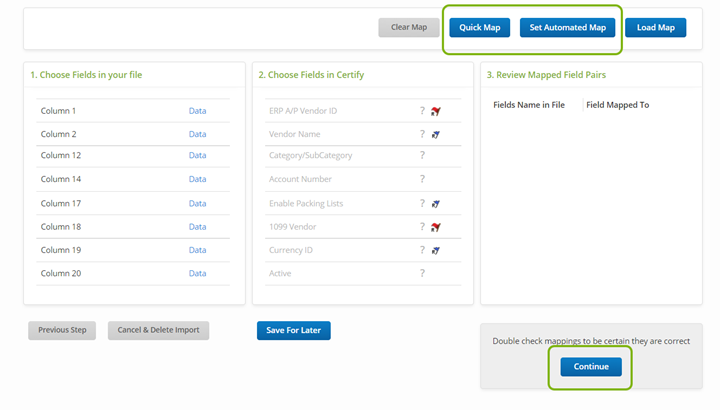
Task: Click the blue flag icon beside Enable Packing Lists
Action: 436,203
